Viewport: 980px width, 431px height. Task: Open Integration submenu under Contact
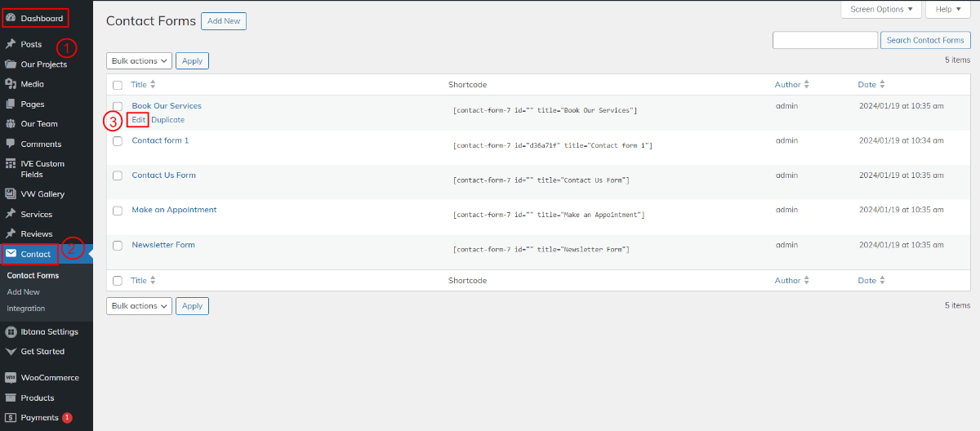click(x=26, y=309)
